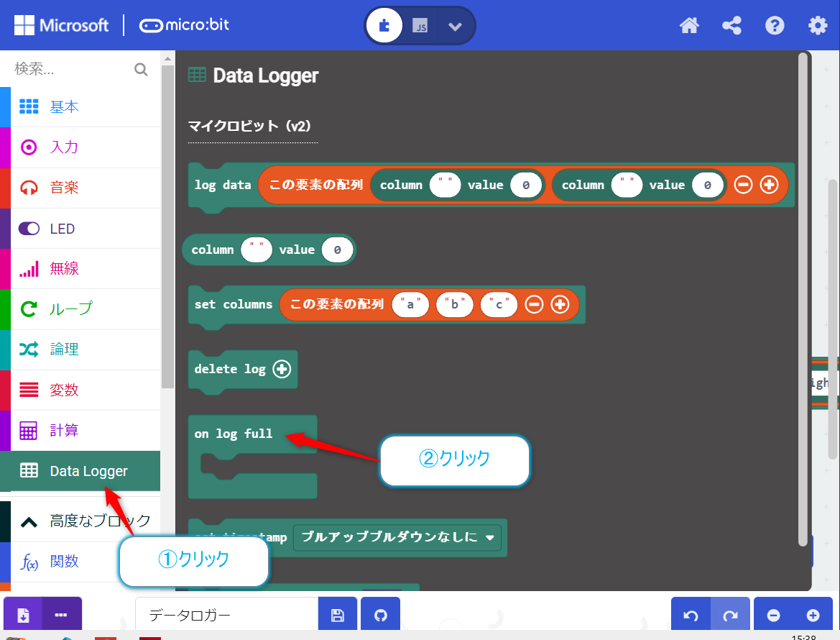Open the editor language dropdown chevron

coord(455,26)
